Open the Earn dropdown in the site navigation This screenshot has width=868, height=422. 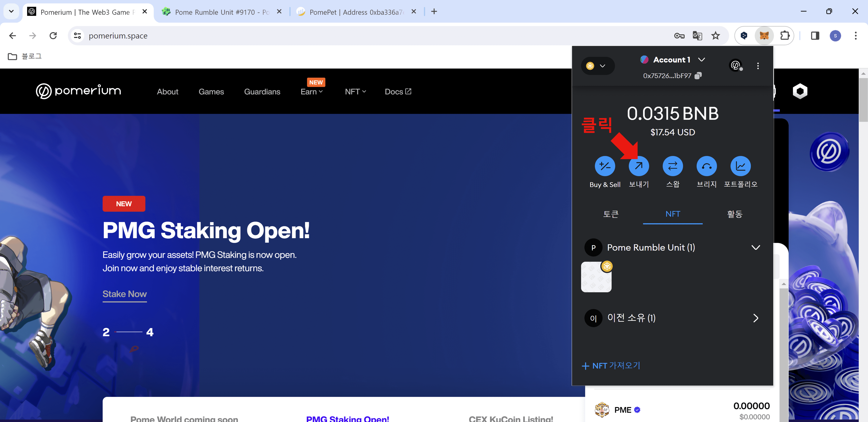311,92
